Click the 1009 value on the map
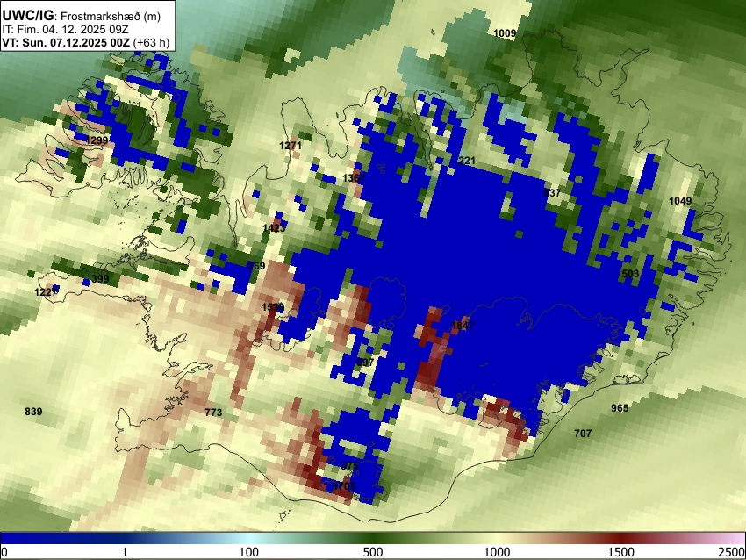This screenshot has height=560, width=746. tap(505, 33)
